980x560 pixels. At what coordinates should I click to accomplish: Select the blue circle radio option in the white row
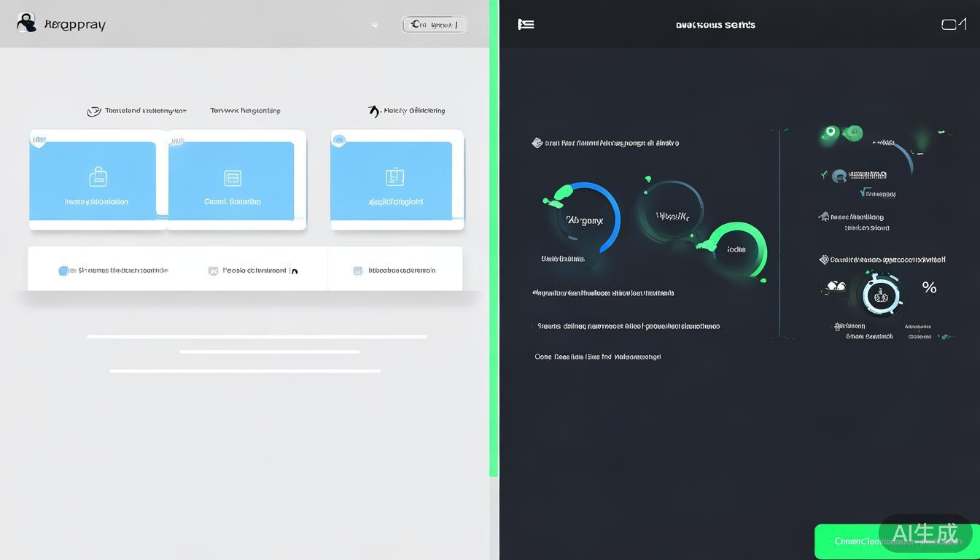pyautogui.click(x=63, y=271)
